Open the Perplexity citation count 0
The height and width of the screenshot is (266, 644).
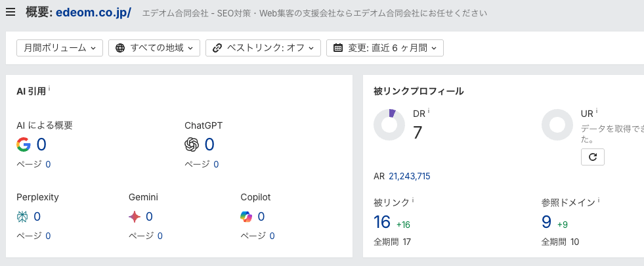click(x=37, y=217)
